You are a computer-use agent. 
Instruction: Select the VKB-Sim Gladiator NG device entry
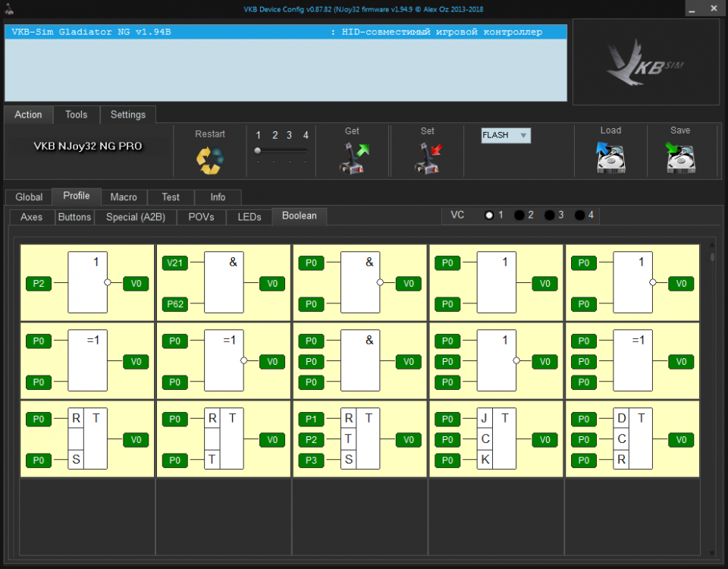click(285, 33)
